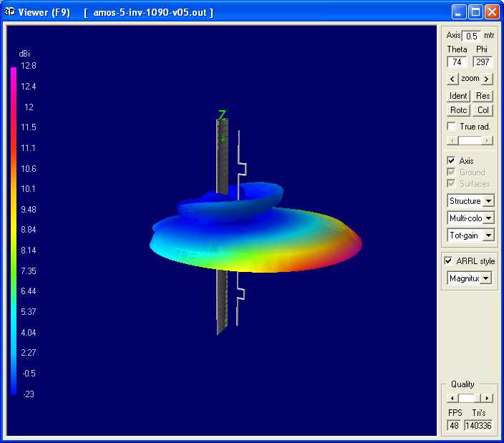Expand the Magnitude dropdown menu
The height and width of the screenshot is (443, 504).
tap(486, 278)
